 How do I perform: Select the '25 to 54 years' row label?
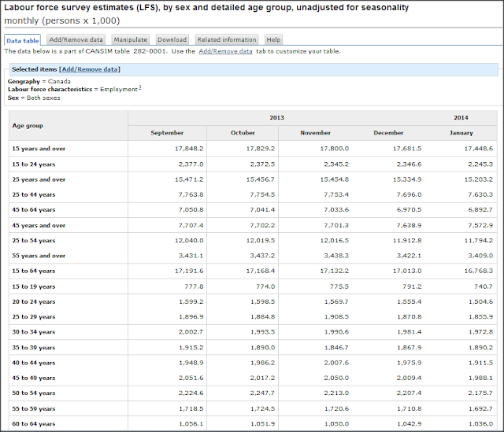(34, 241)
